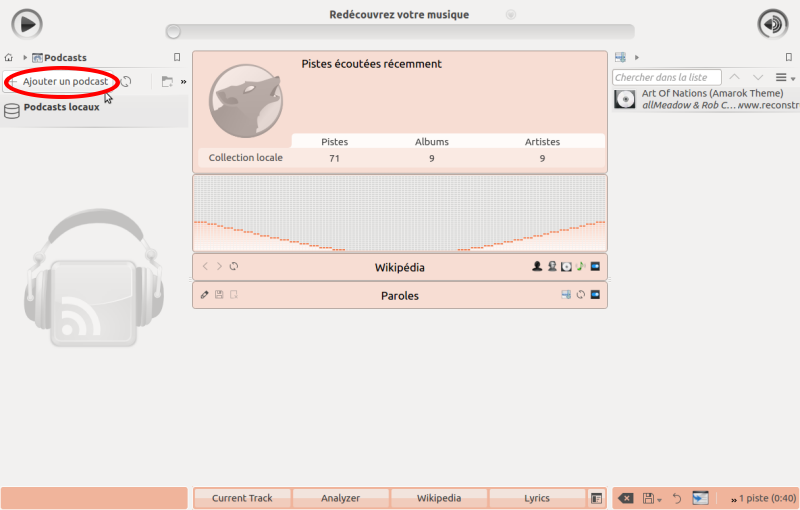Jump to the previous search result arrow
Image resolution: width=800 pixels, height=510 pixels.
734,78
